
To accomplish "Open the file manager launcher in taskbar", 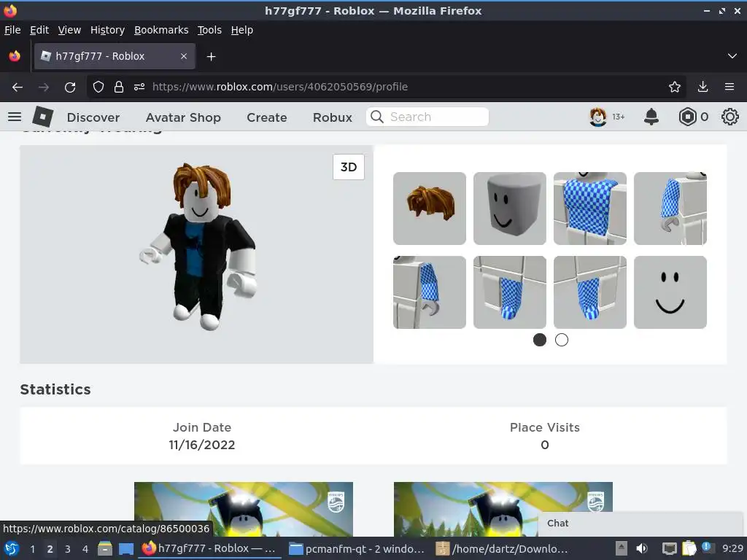I will 105,548.
